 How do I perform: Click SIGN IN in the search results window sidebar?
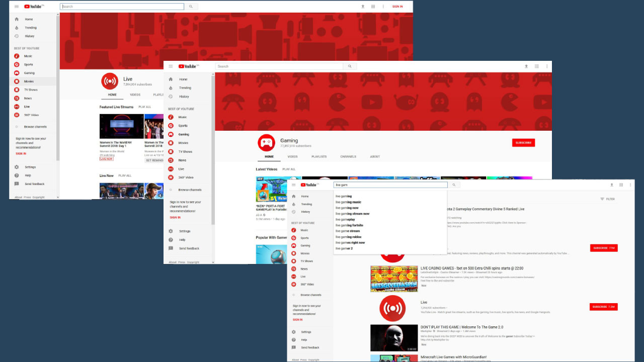(298, 320)
